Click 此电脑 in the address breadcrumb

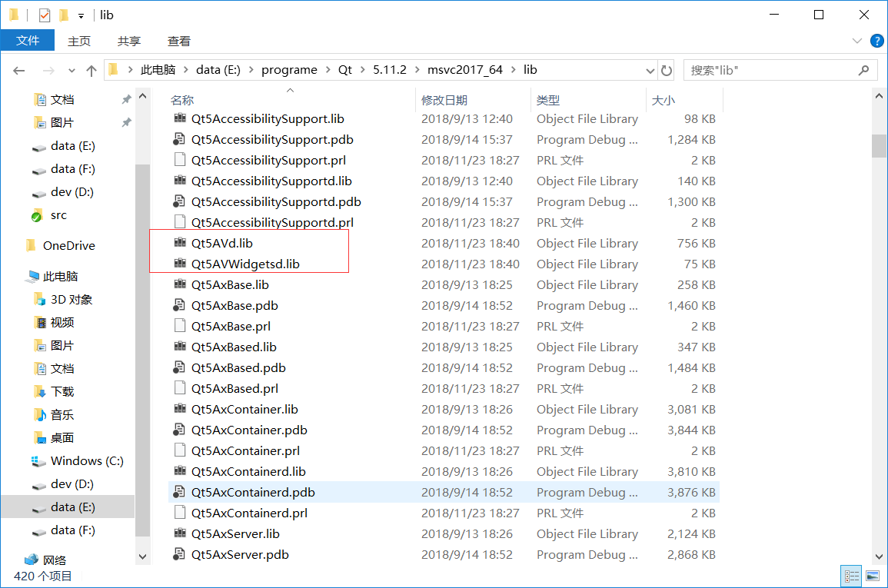[158, 70]
